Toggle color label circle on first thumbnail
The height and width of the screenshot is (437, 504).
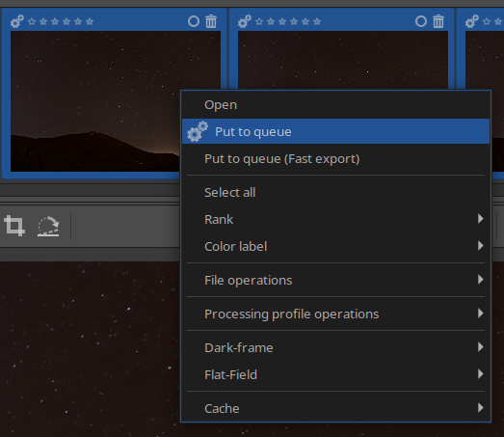click(194, 21)
